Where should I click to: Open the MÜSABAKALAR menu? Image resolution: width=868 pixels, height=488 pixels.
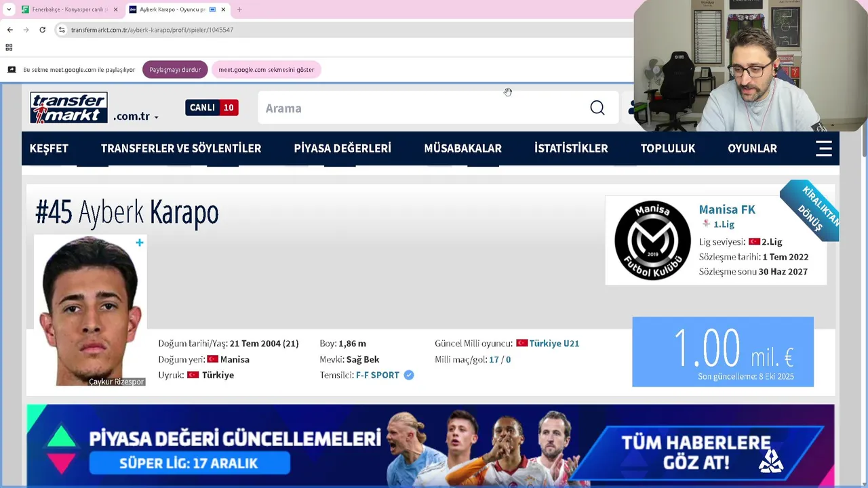pos(462,148)
